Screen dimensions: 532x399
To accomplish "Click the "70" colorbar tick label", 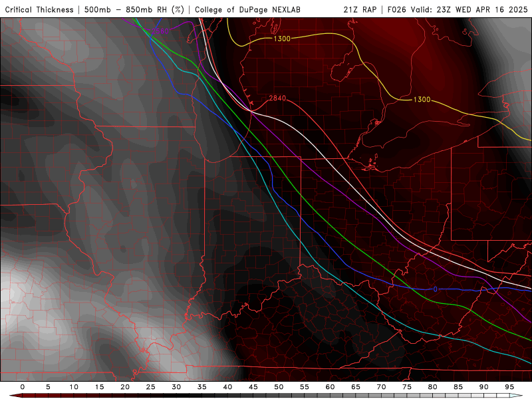I will click(381, 387).
